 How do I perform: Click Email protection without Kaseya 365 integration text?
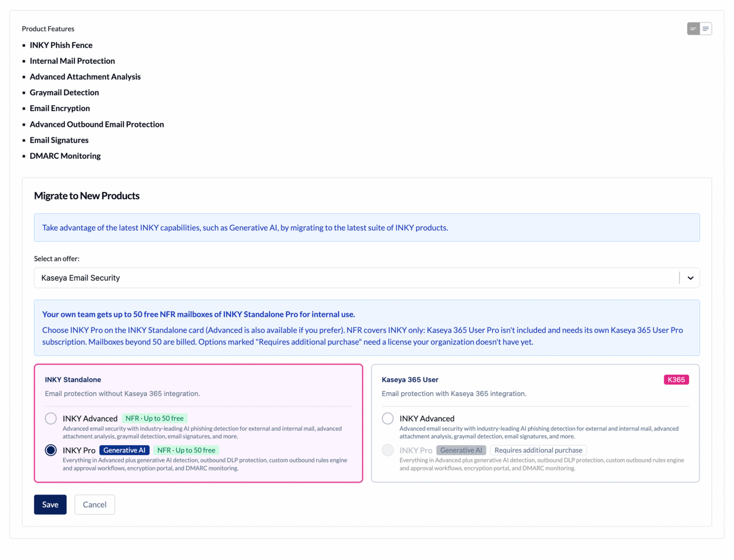pyautogui.click(x=122, y=394)
